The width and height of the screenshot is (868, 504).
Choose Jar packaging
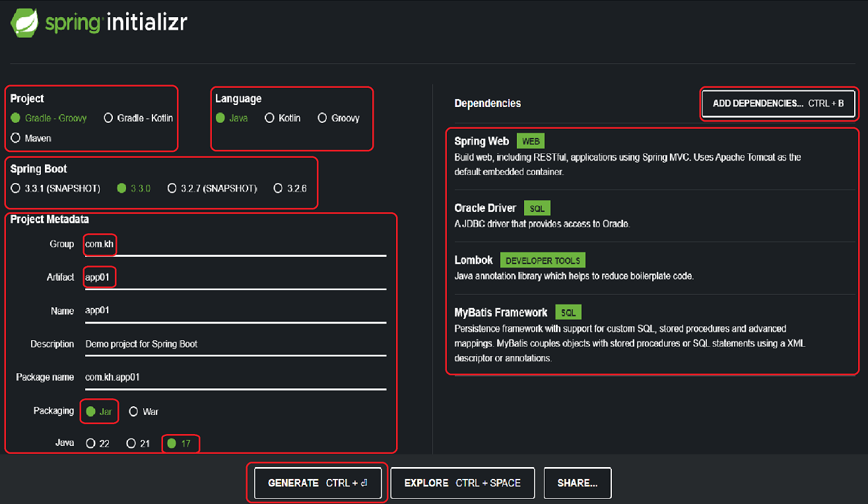click(99, 412)
